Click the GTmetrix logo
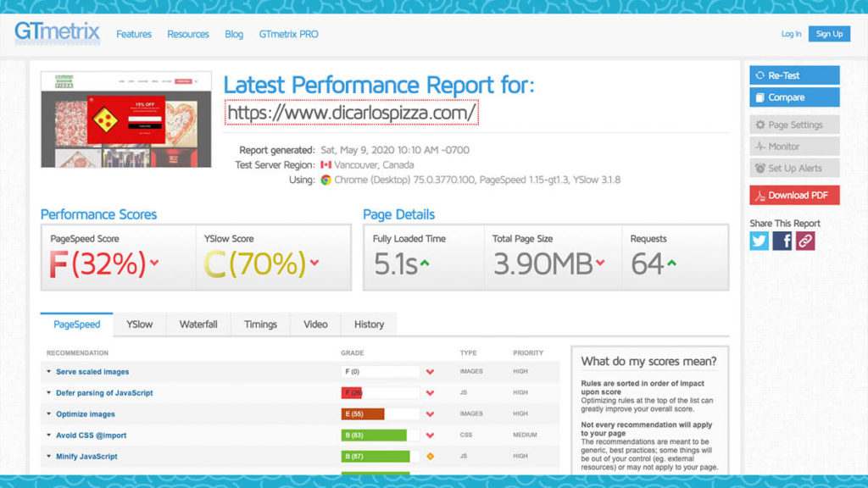This screenshot has height=488, width=868. [57, 34]
